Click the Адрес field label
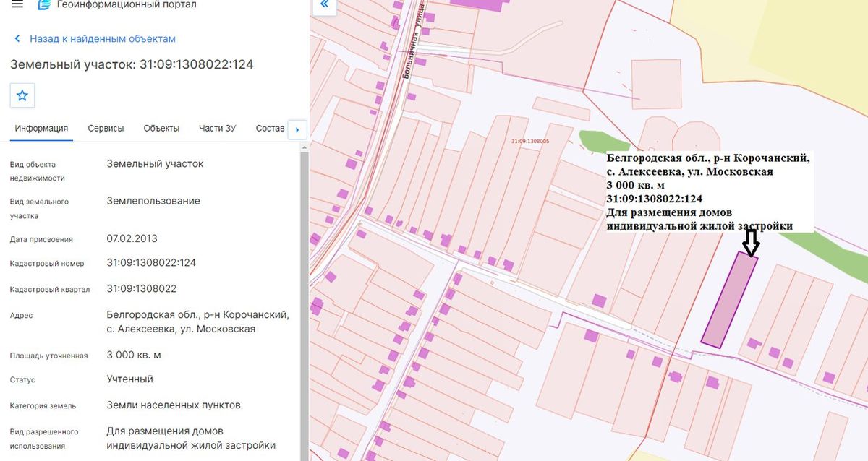This screenshot has width=868, height=461. [21, 316]
